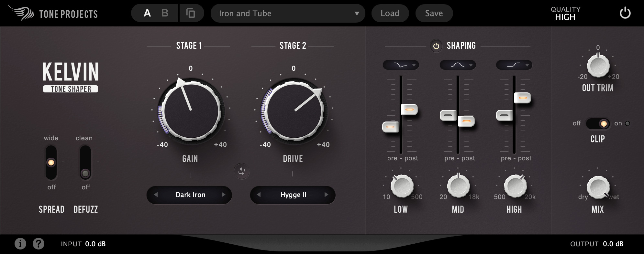This screenshot has width=644, height=254.
Task: Click the Mid band pre fader handle
Action: click(x=448, y=115)
